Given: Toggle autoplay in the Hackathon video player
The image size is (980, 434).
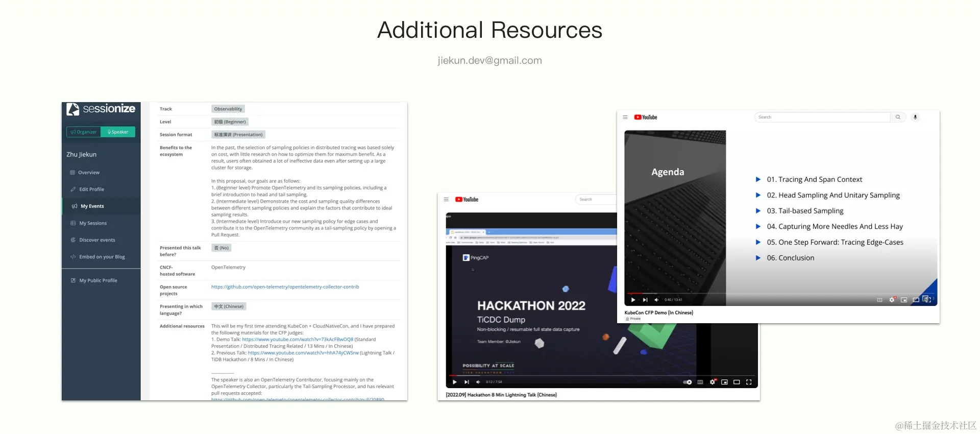Looking at the screenshot, I should click(688, 382).
